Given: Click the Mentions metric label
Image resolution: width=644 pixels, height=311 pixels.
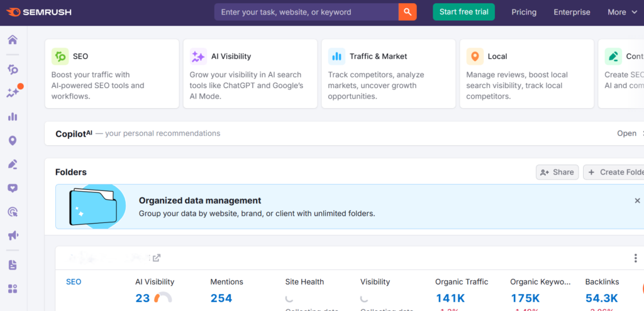Looking at the screenshot, I should point(226,282).
